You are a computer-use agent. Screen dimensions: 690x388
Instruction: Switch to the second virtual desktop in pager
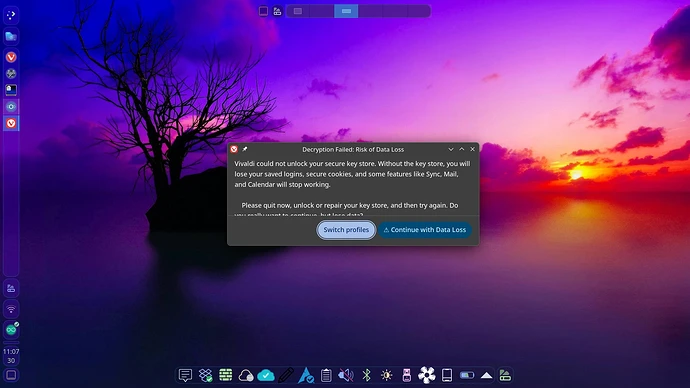(x=322, y=11)
